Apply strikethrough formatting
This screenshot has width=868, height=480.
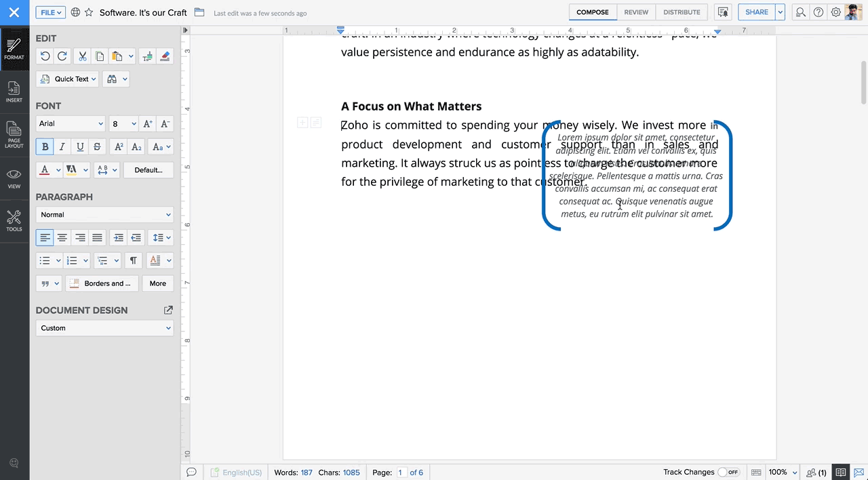96,146
